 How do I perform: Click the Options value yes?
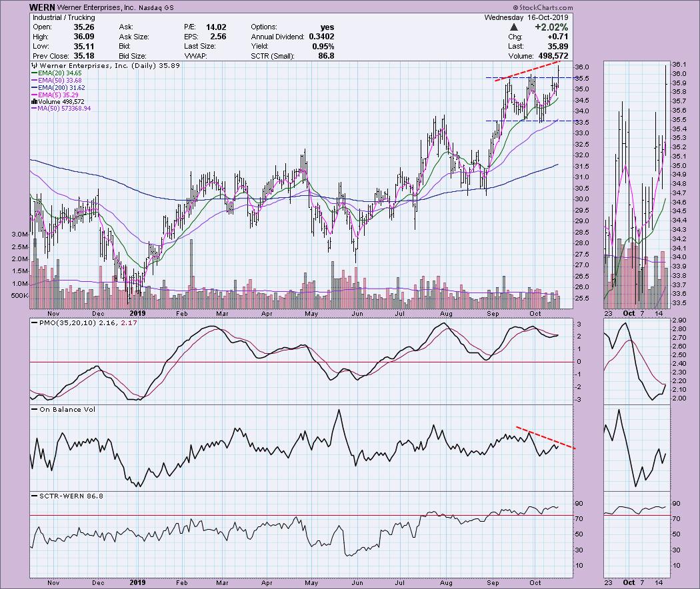(x=327, y=27)
